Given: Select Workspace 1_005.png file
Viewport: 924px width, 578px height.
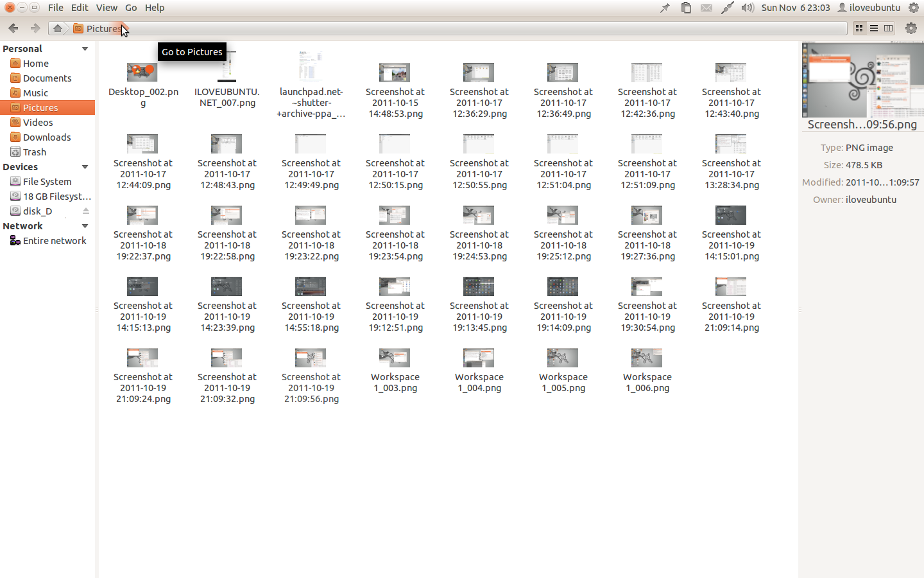Looking at the screenshot, I should tap(563, 371).
